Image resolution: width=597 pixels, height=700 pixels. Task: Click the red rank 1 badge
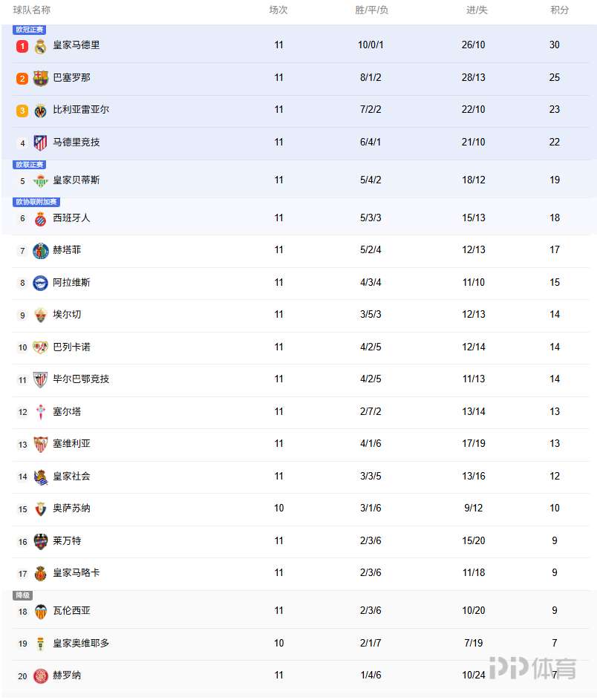22,46
